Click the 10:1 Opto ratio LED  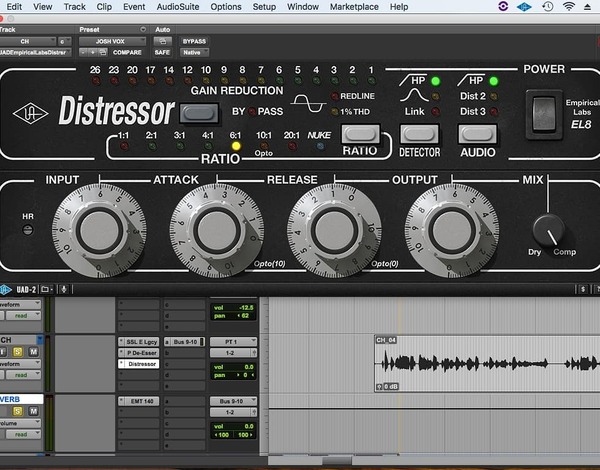[264, 146]
